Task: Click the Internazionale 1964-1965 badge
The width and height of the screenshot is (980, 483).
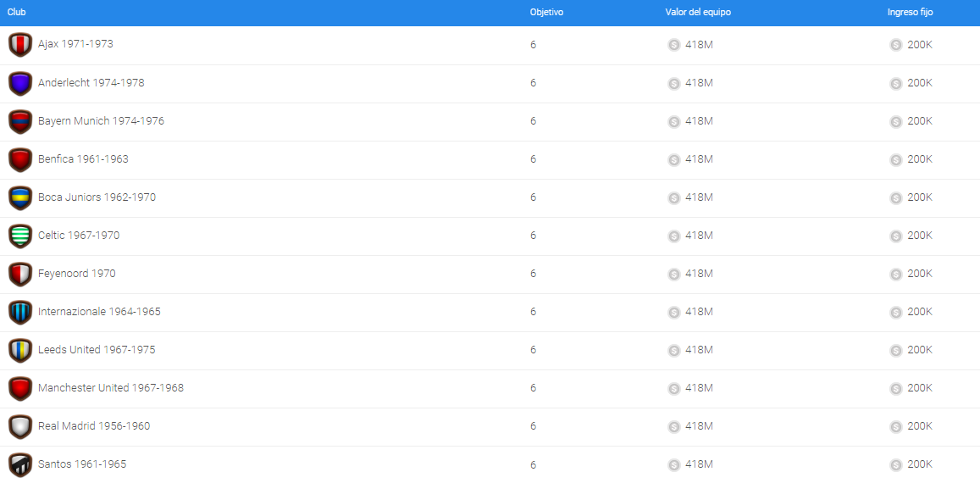Action: click(20, 312)
